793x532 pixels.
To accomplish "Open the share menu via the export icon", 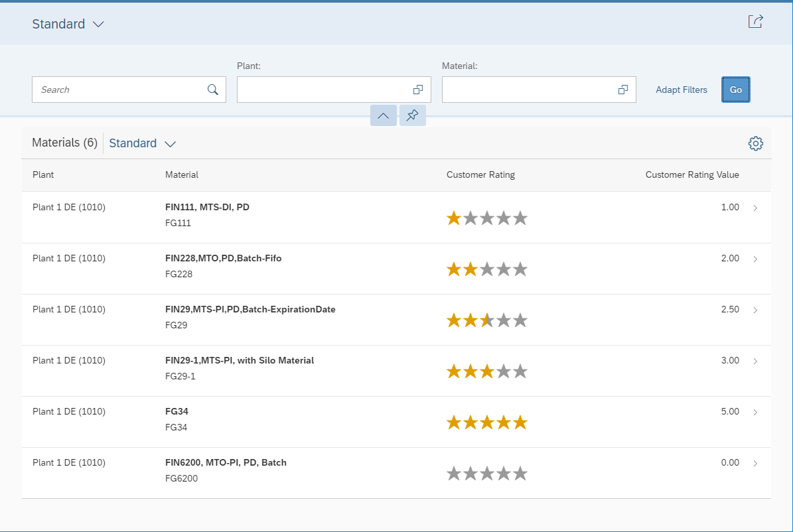I will 756,21.
